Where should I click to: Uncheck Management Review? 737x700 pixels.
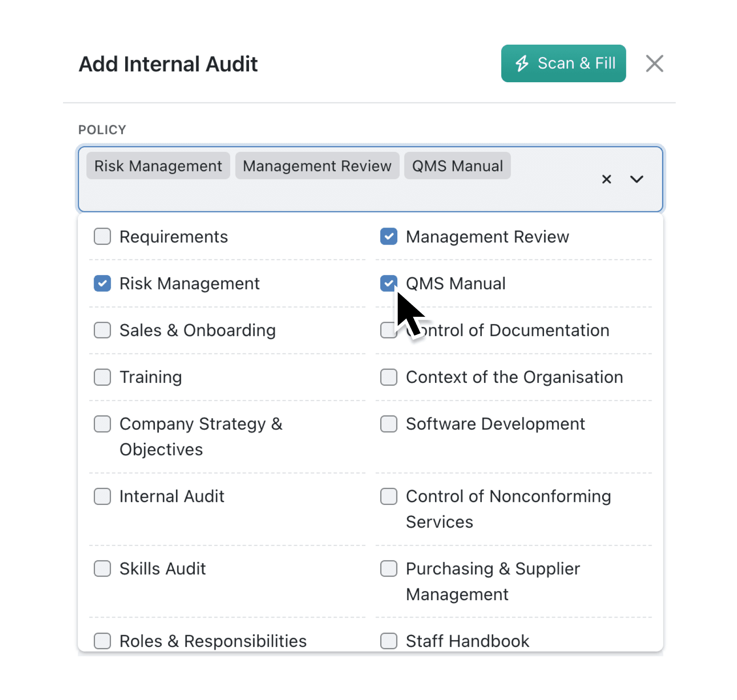point(389,237)
